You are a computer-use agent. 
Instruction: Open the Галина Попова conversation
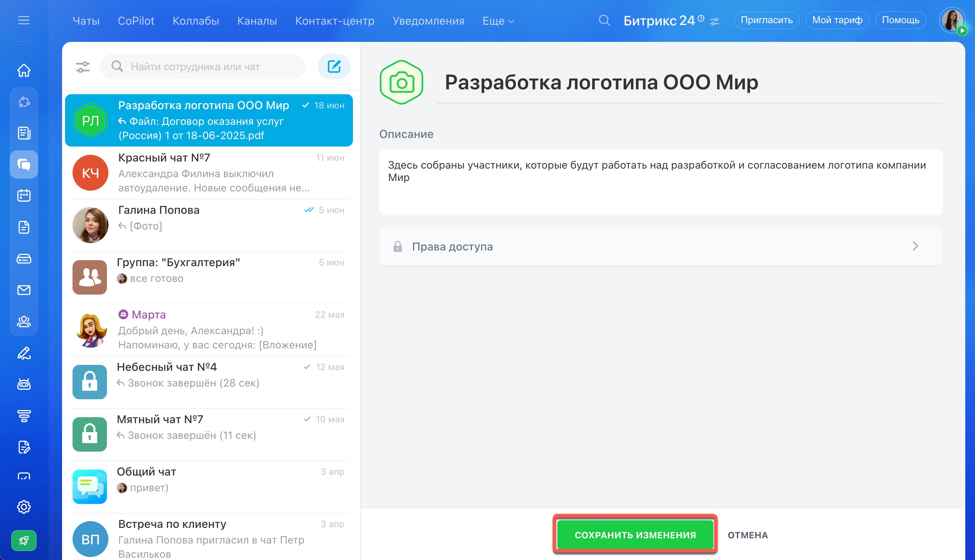(x=209, y=225)
